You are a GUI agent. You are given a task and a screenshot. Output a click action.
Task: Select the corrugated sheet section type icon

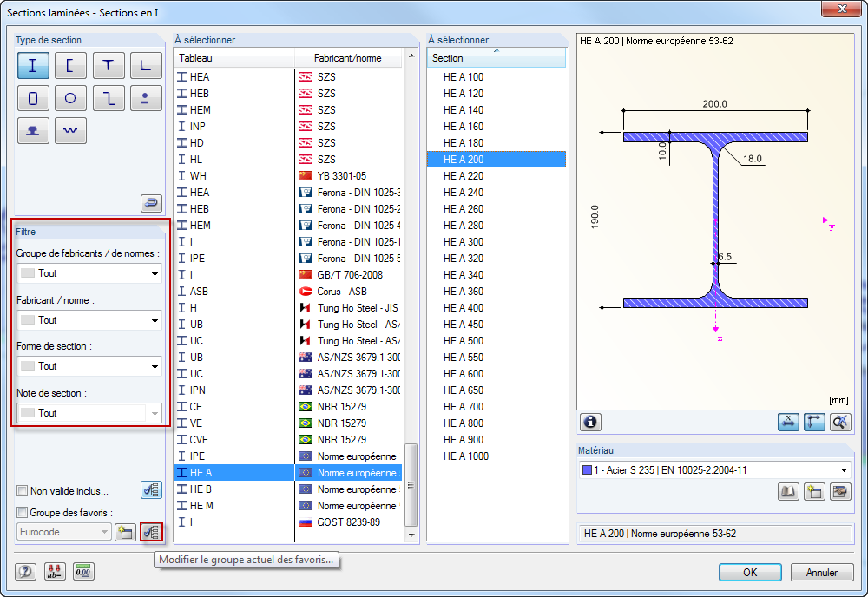coord(70,130)
